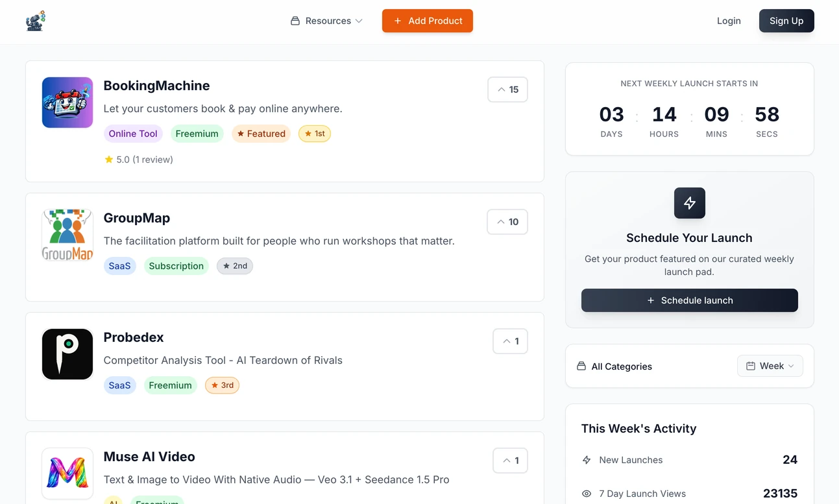Click the 1st place badge
This screenshot has height=504, width=839.
[315, 134]
